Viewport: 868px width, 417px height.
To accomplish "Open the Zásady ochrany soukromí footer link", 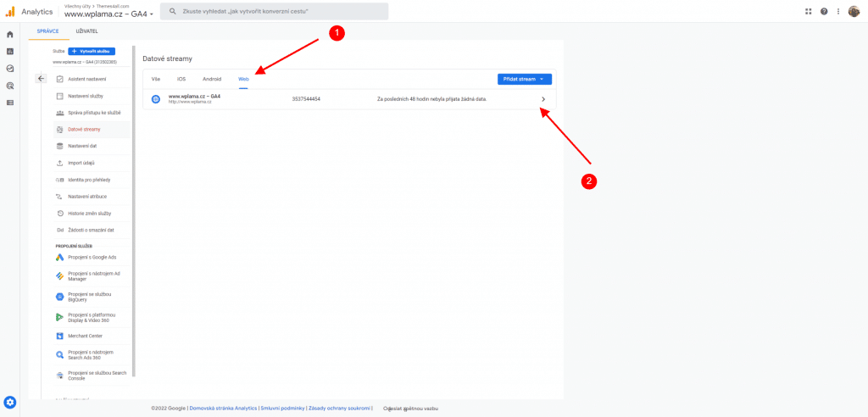I will [339, 409].
